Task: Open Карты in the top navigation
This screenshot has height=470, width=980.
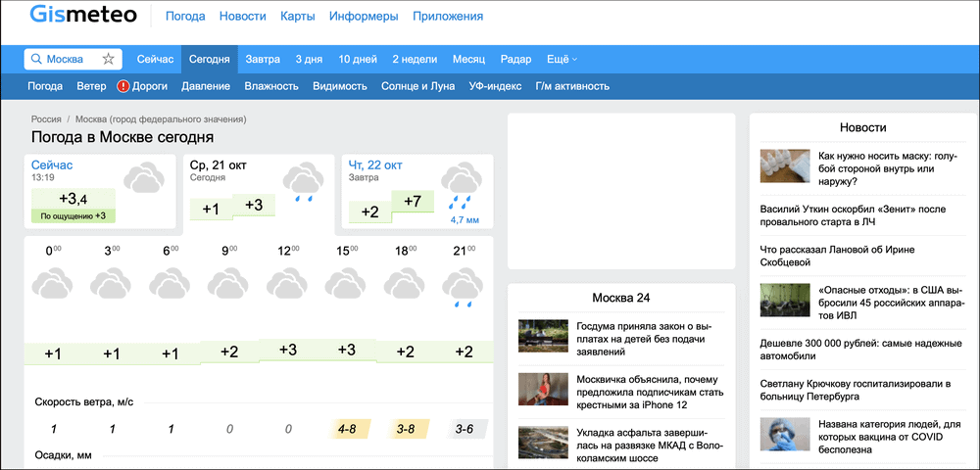Action: click(x=298, y=17)
